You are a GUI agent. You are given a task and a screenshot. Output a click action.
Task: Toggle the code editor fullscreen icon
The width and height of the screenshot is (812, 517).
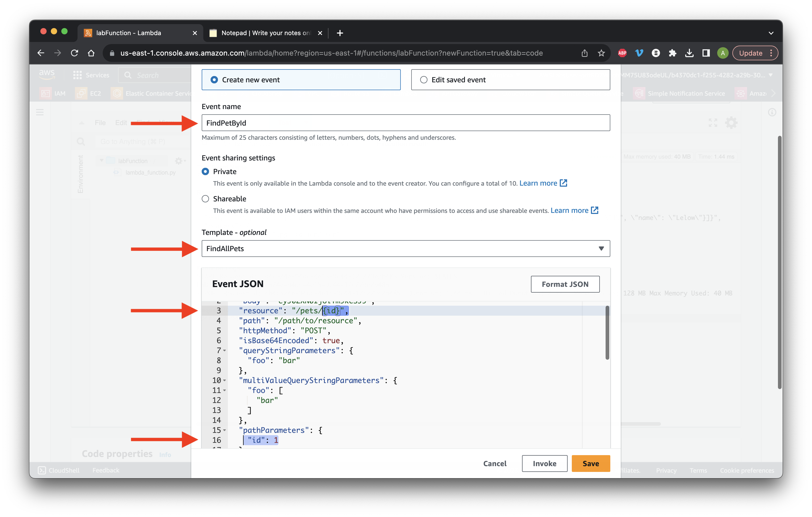(x=712, y=122)
